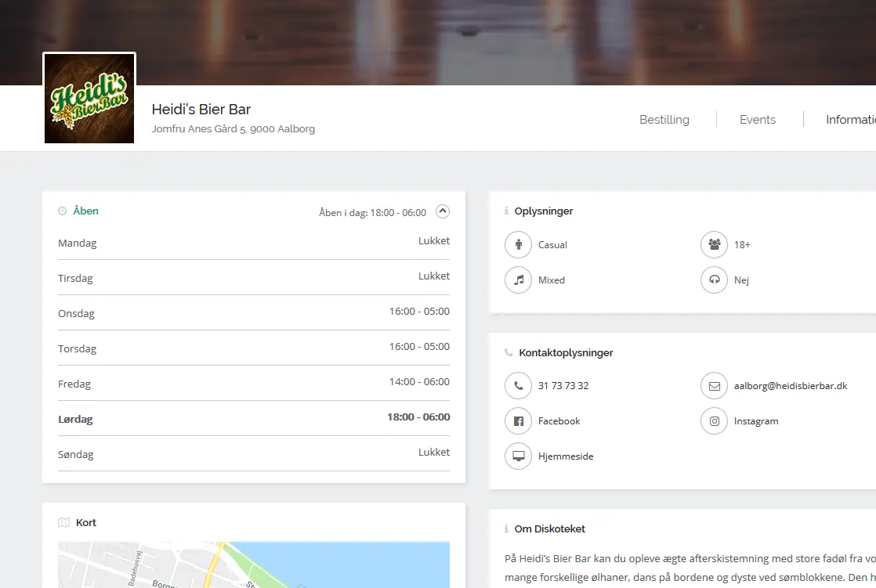Click the envelope email icon
Image resolution: width=876 pixels, height=588 pixels.
[x=714, y=386]
